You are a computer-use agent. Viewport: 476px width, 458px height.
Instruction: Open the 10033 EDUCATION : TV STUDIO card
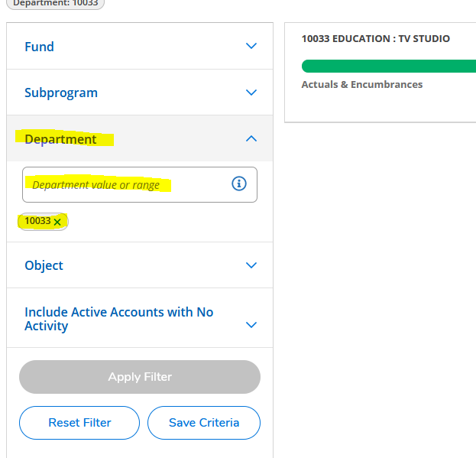pos(376,38)
